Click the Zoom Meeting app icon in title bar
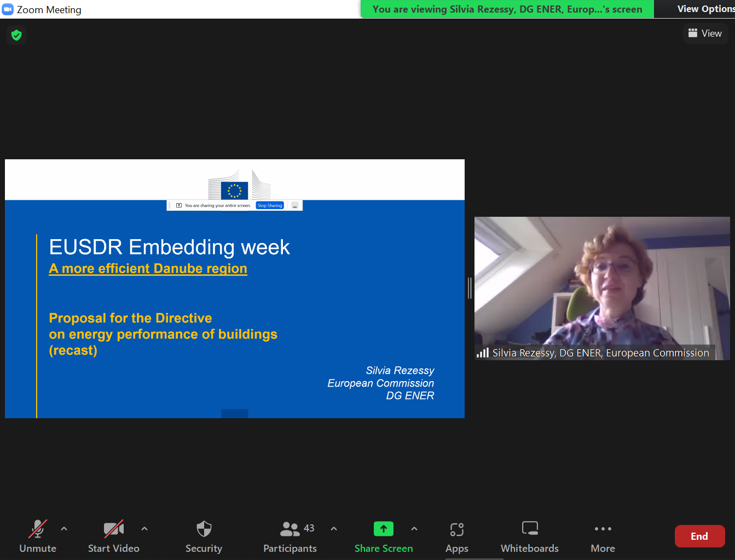Image resolution: width=735 pixels, height=560 pixels. [8, 9]
